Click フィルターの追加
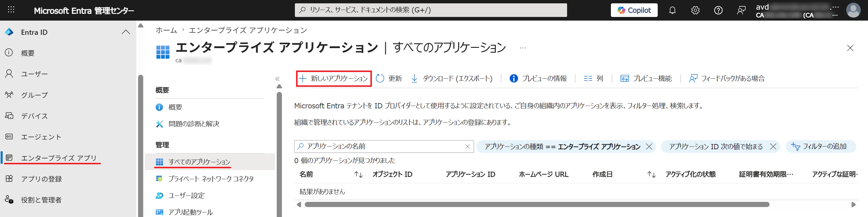The height and width of the screenshot is (217, 868). point(821,146)
